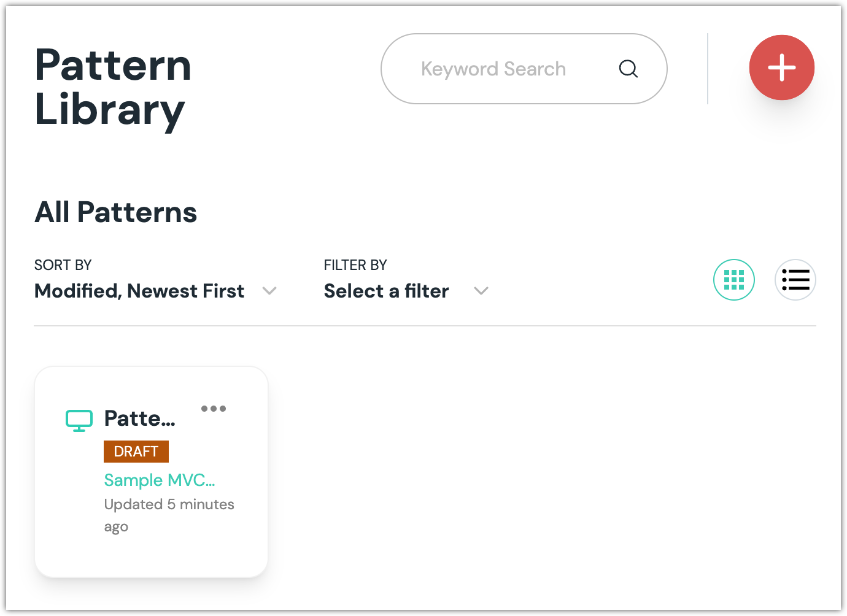The width and height of the screenshot is (847, 616).
Task: Select the pattern card thumbnail
Action: tap(151, 472)
